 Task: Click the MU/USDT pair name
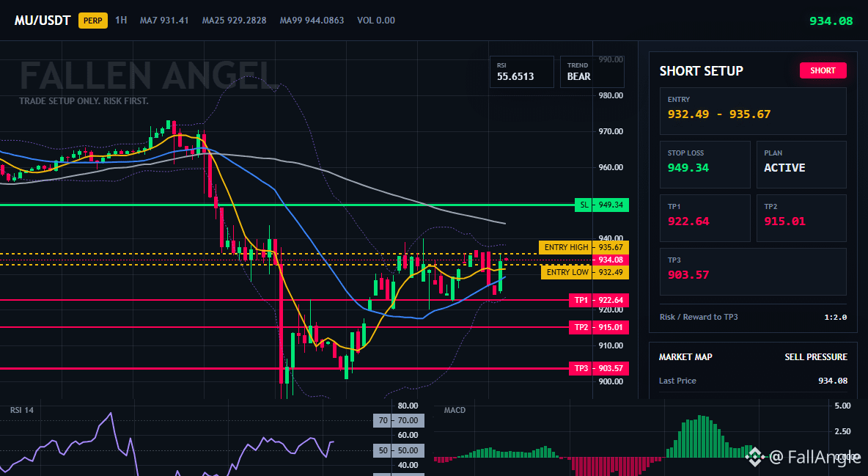coord(43,21)
